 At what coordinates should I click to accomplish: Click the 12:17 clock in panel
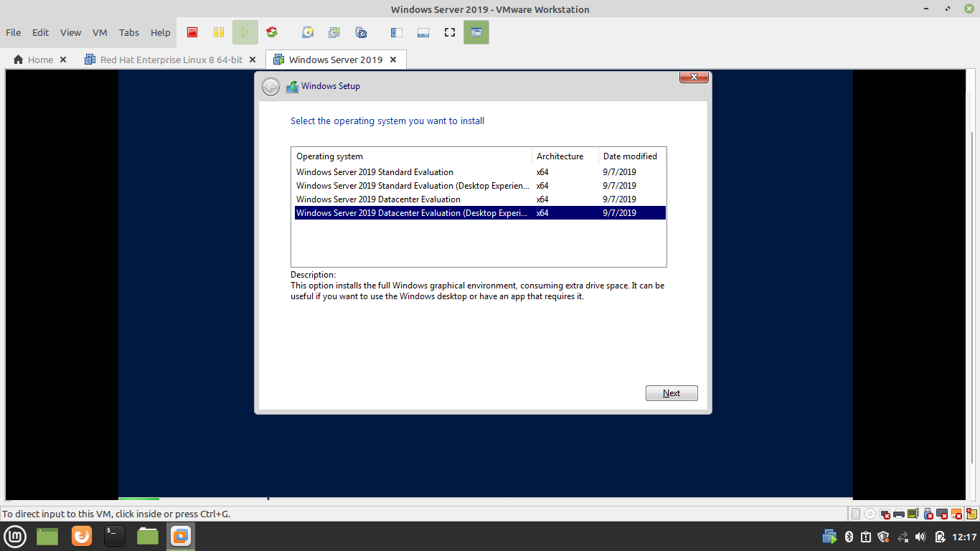click(x=964, y=537)
